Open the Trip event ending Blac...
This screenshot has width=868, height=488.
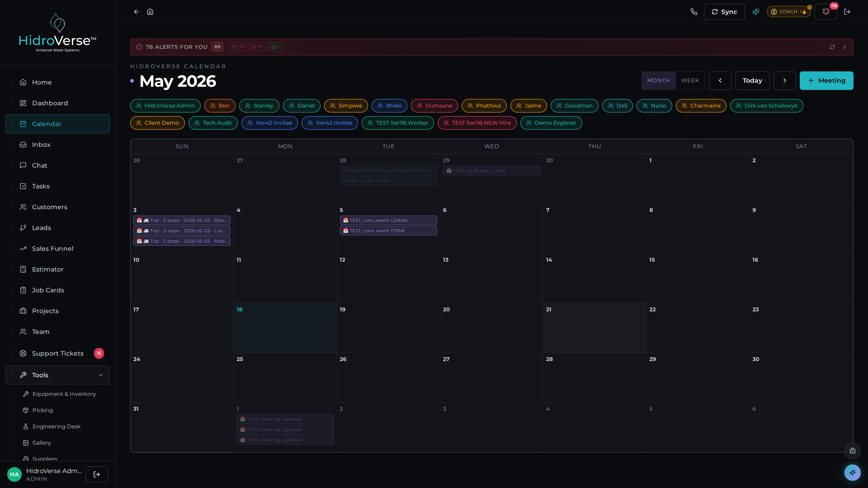[182, 220]
